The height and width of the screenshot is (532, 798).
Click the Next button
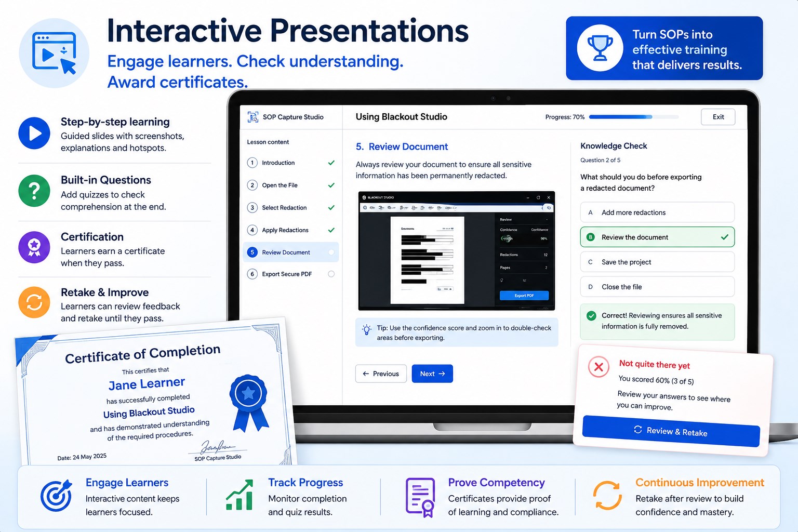pos(432,374)
